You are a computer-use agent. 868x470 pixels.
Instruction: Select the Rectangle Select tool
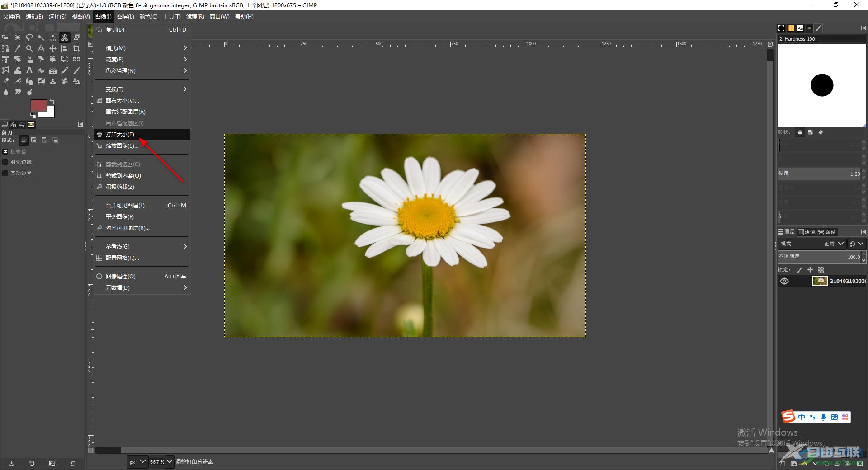click(x=6, y=38)
